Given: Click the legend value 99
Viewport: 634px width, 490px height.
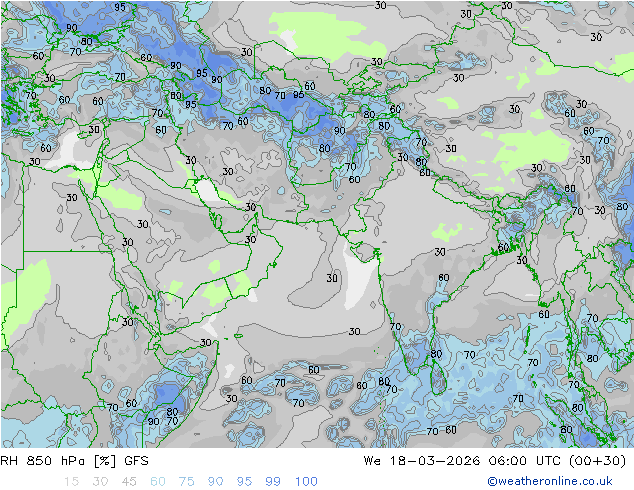Looking at the screenshot, I should point(273,482).
